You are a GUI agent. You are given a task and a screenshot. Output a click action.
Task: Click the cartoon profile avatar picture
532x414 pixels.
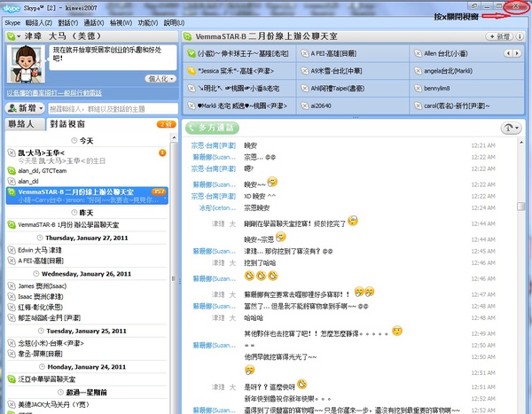(26, 64)
